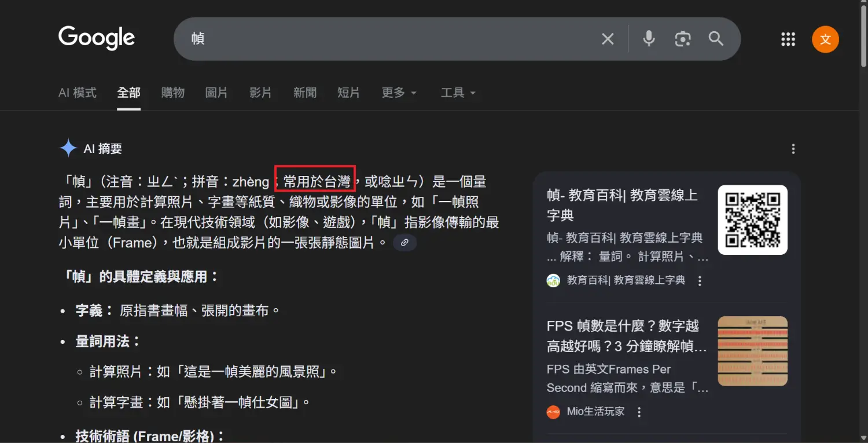Open the orange account avatar
Viewport: 868px width, 443px height.
coord(825,39)
